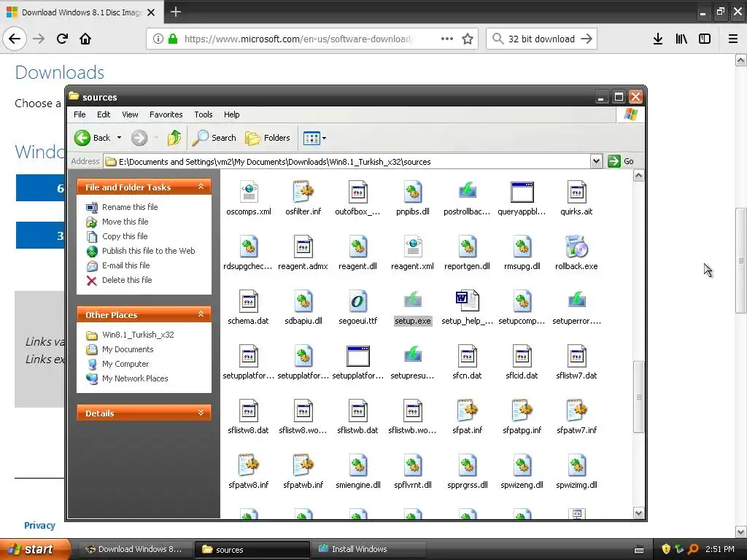Viewport: 747px width, 560px height.
Task: Select the sfpat.inf file
Action: [468, 418]
